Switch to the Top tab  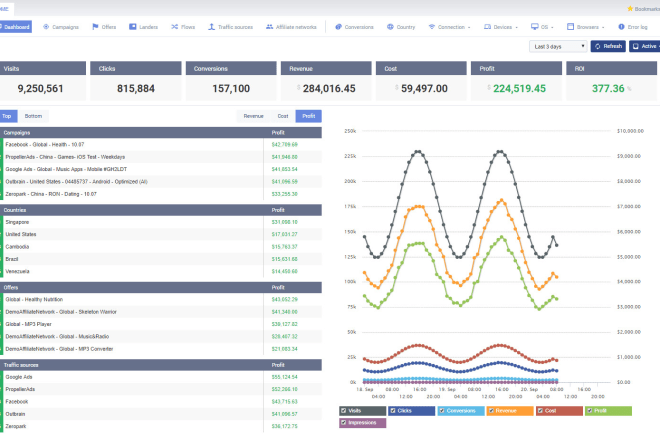click(8, 116)
